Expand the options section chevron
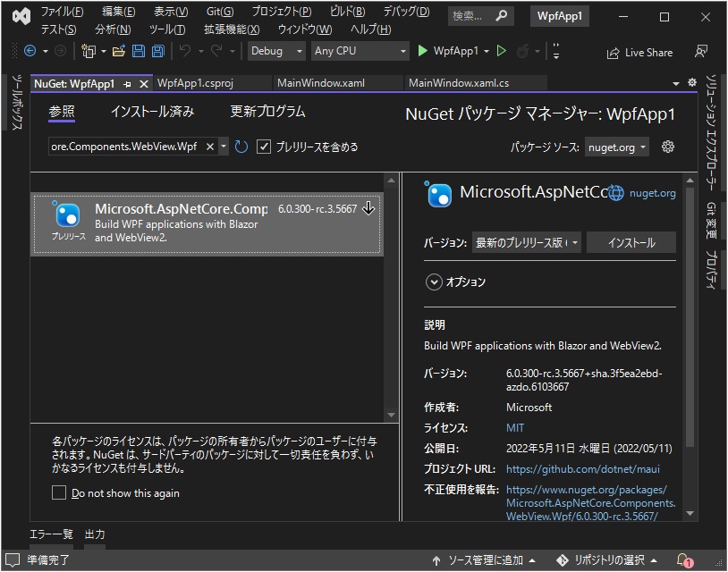 click(x=434, y=282)
